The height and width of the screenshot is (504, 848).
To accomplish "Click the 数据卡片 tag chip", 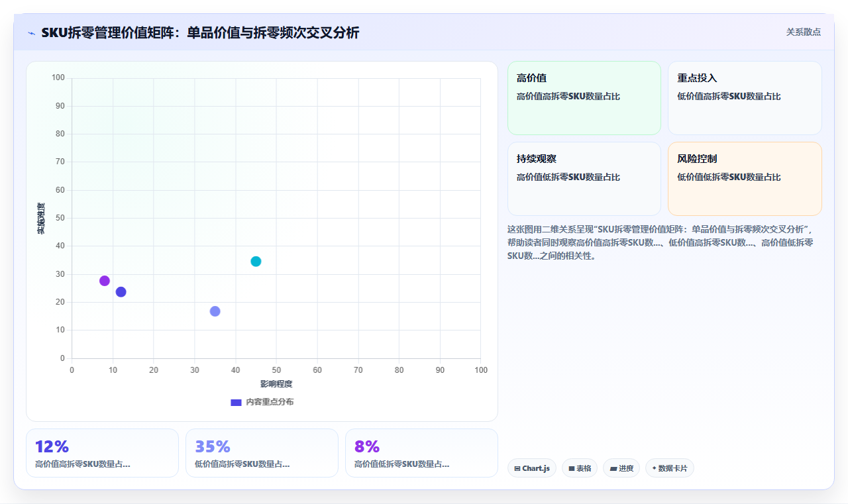I will pyautogui.click(x=670, y=468).
